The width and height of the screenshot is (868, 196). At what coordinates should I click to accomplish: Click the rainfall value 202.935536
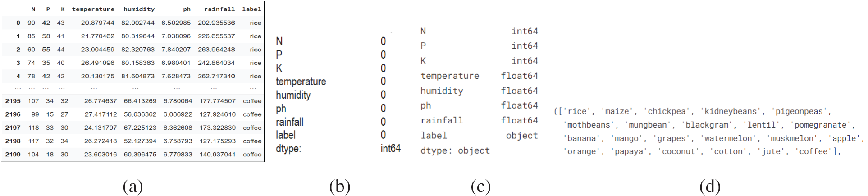coord(216,23)
